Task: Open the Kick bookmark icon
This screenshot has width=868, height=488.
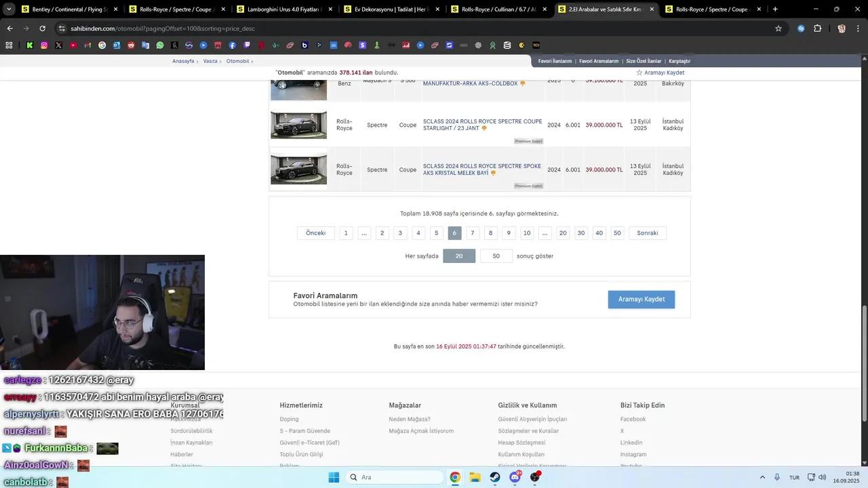Action: [x=30, y=45]
